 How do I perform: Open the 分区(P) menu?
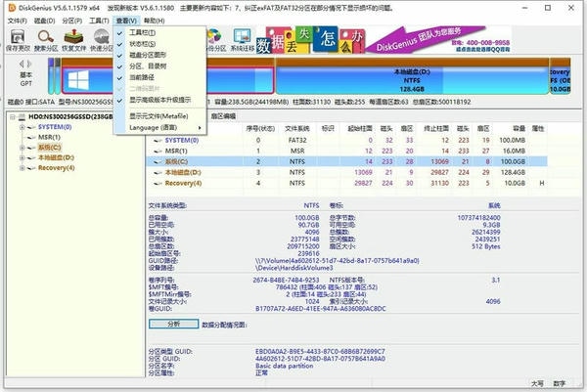pos(71,21)
